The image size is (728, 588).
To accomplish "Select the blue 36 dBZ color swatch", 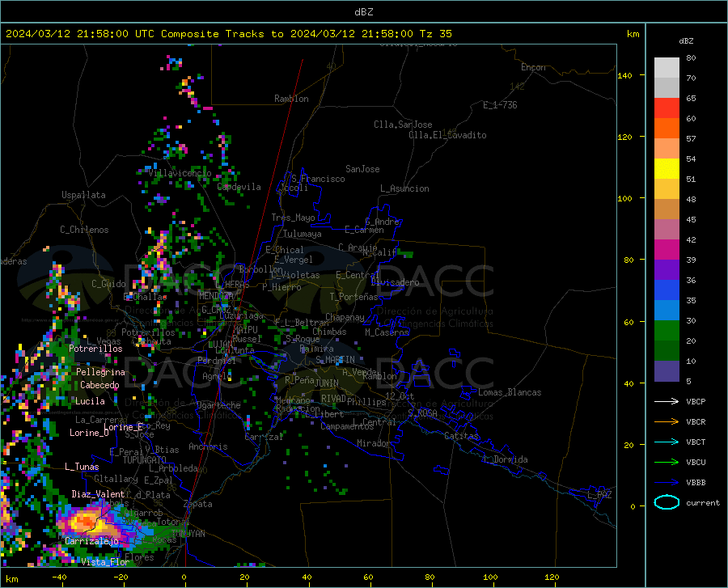I will point(667,290).
